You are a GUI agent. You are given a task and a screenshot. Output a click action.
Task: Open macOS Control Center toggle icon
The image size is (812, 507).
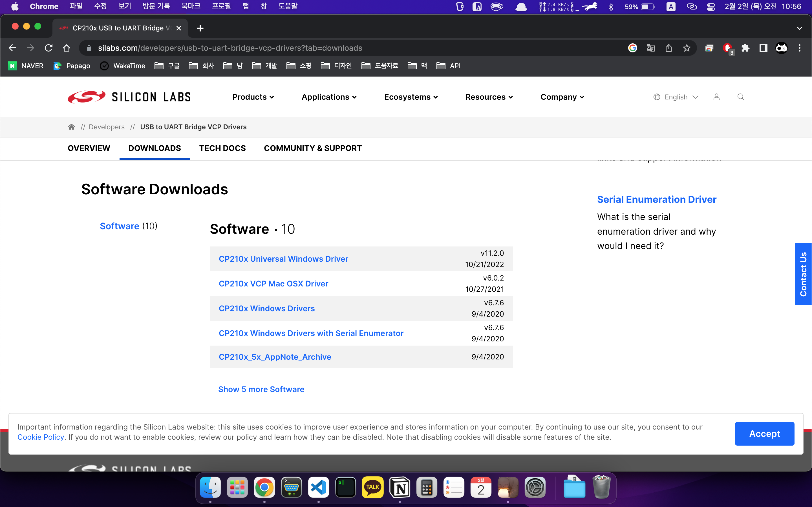(x=711, y=7)
